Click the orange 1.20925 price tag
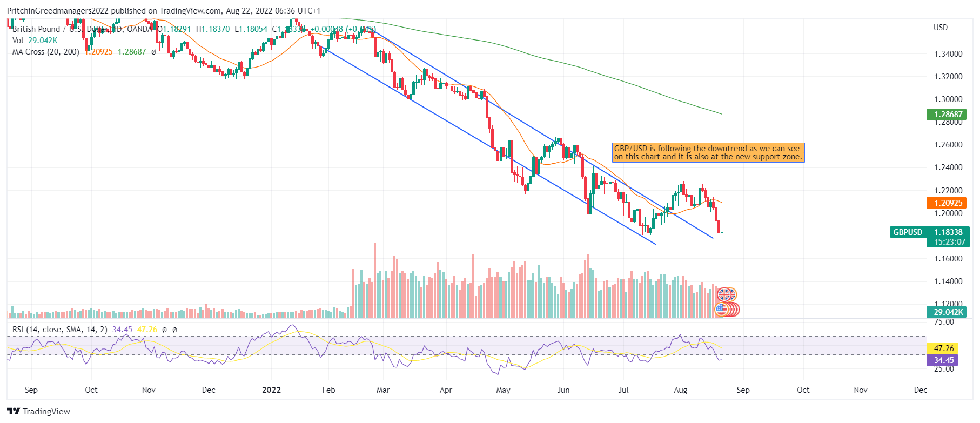The image size is (980, 423). (x=947, y=203)
